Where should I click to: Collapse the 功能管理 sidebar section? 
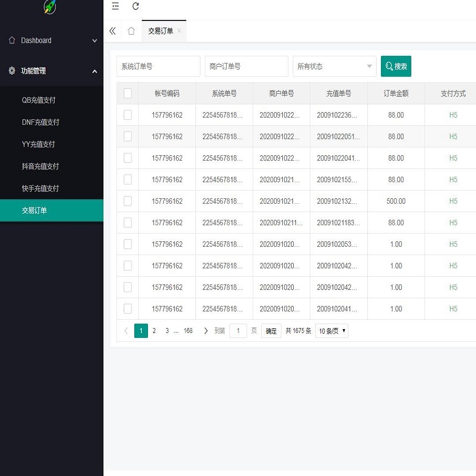pyautogui.click(x=51, y=71)
